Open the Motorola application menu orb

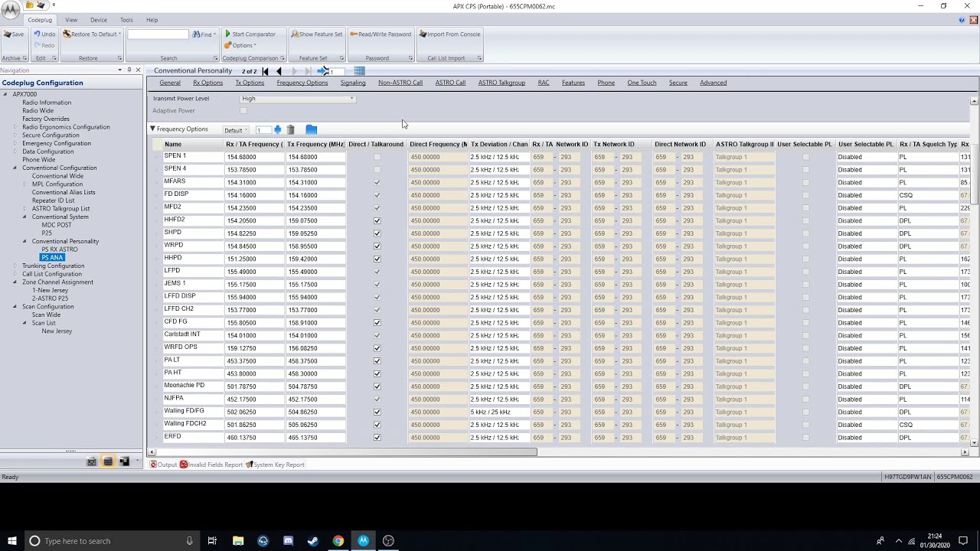(11, 8)
